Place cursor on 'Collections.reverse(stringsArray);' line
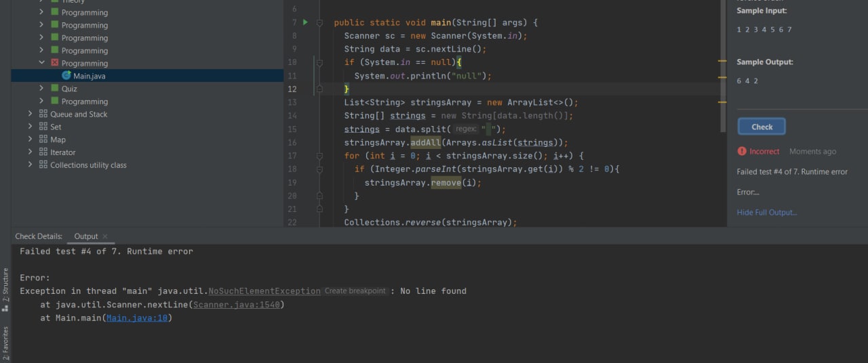The image size is (868, 363). click(430, 222)
